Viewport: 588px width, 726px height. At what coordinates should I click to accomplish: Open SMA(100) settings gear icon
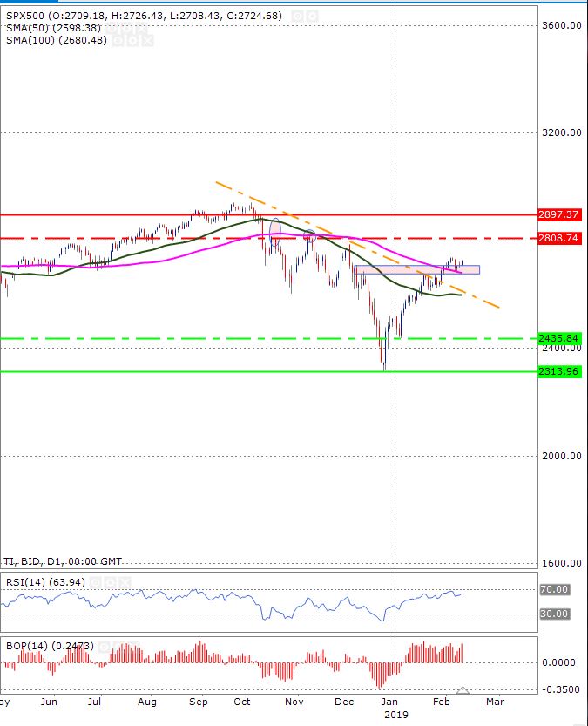tap(132, 41)
